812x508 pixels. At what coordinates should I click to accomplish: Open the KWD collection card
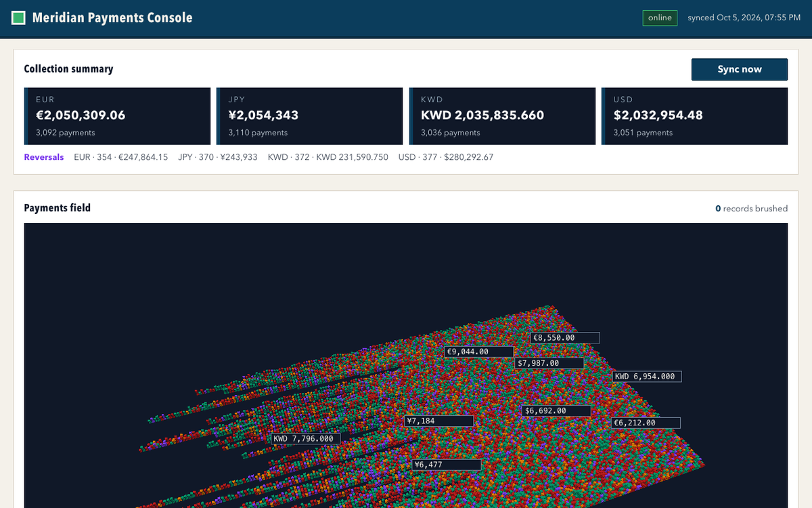click(x=503, y=116)
